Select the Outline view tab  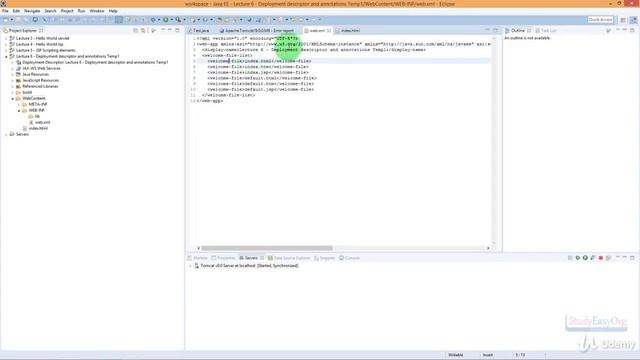(x=518, y=31)
